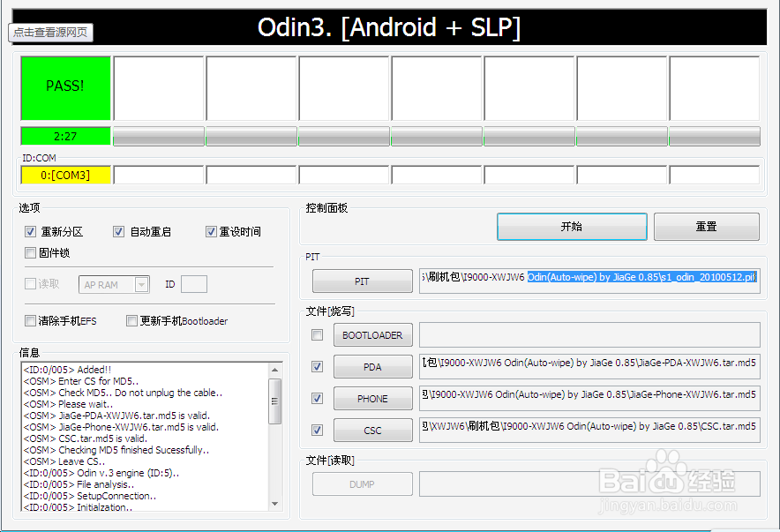Toggle the 自动重启 (auto reboot) checkbox
The image size is (780, 532).
118,232
